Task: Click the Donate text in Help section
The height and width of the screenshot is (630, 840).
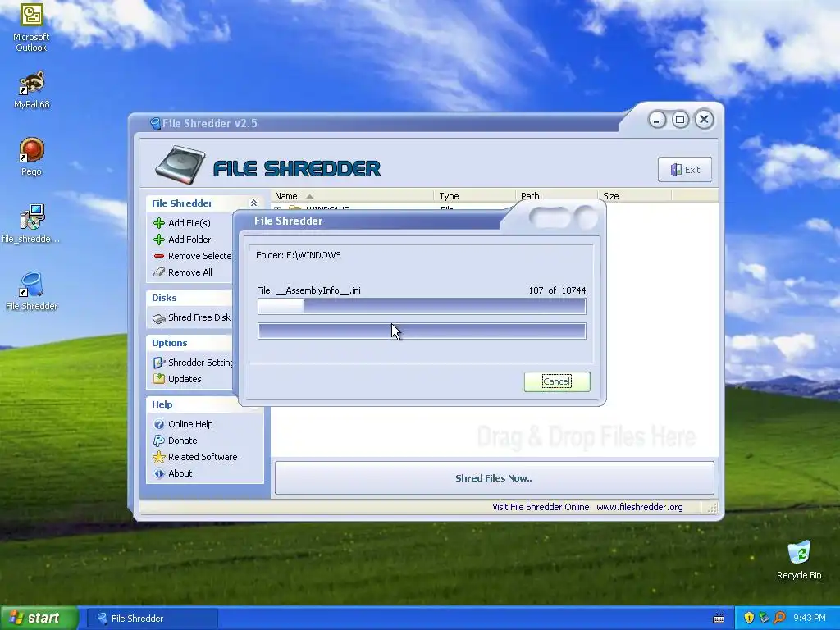Action: [183, 441]
